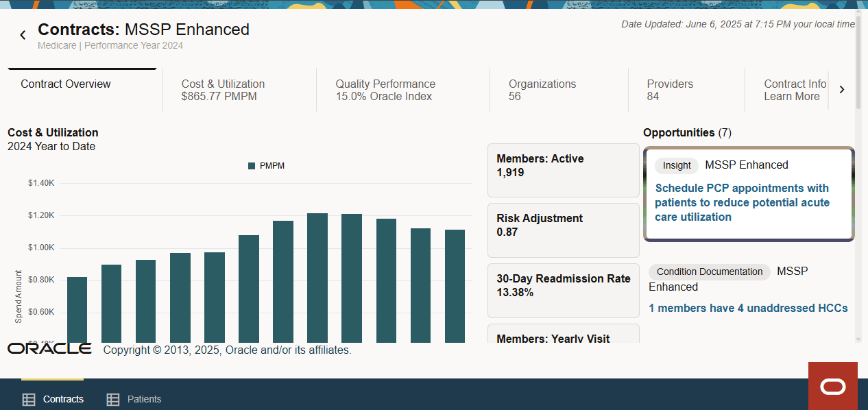Click the last PMPM bar on the right
The width and height of the screenshot is (868, 410).
[x=455, y=286]
